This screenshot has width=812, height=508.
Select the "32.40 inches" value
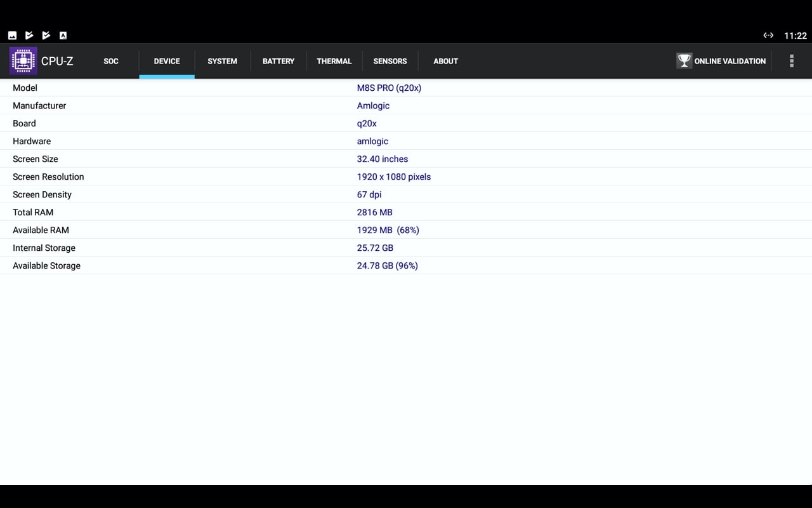[383, 159]
